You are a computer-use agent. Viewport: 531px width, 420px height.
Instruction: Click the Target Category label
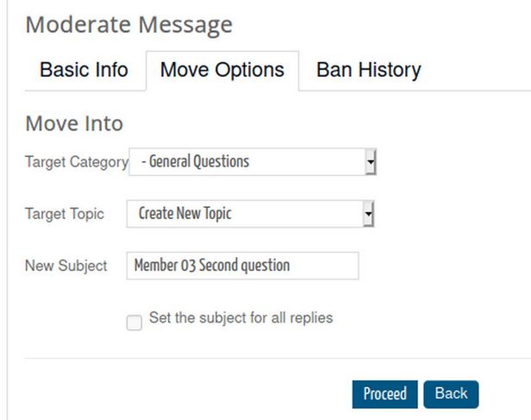tap(76, 162)
